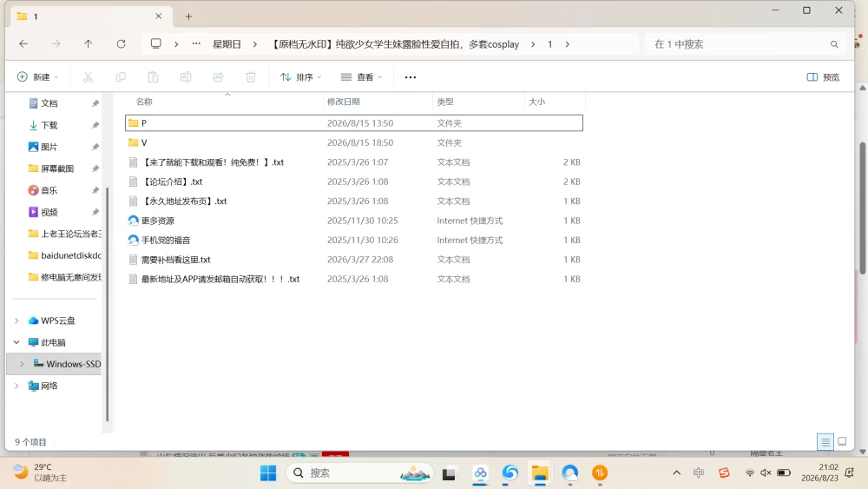Click chevron after breadcrumb folder 1
868x489 pixels.
568,44
